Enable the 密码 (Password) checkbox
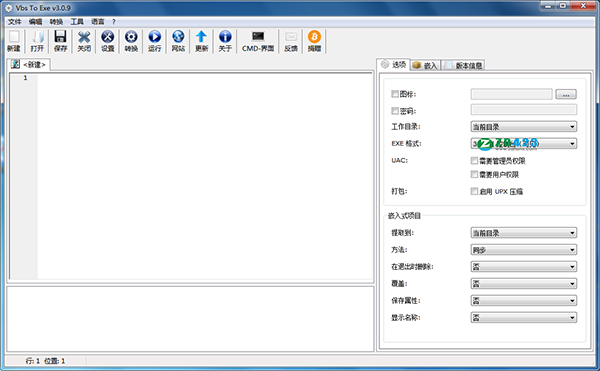The image size is (600, 371). (395, 111)
